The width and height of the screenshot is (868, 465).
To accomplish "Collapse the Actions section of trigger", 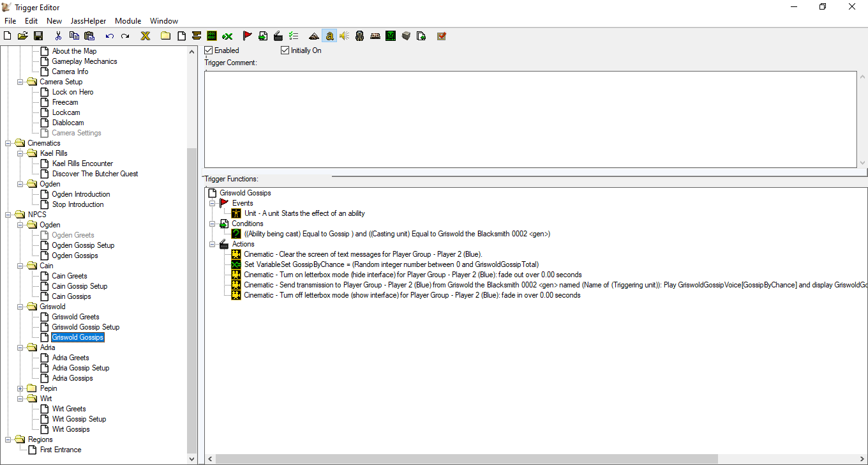I will click(x=212, y=244).
